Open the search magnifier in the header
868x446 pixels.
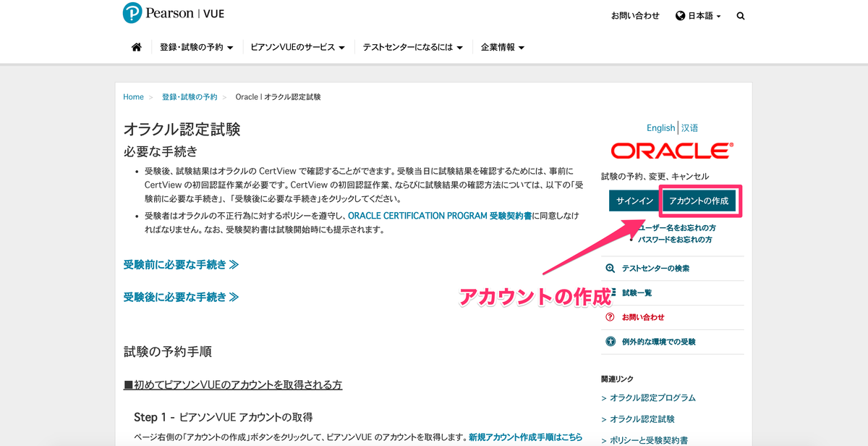(740, 15)
